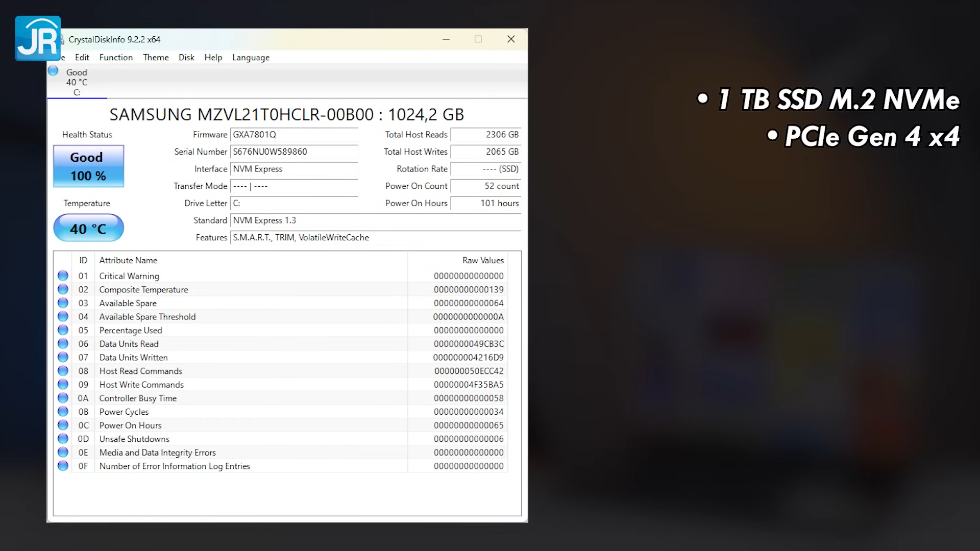Open the Language menu
Screen dimensions: 980x551
click(x=251, y=58)
